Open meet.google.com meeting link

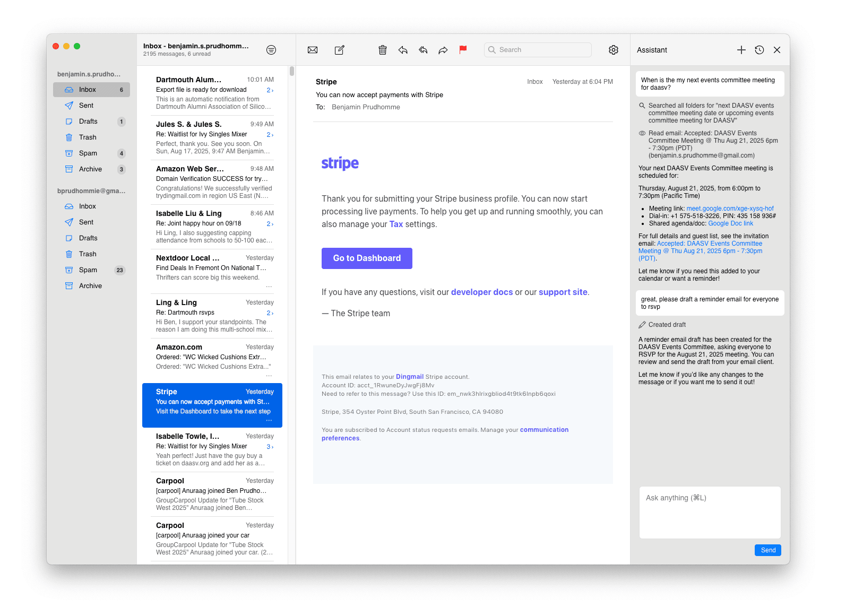(730, 209)
